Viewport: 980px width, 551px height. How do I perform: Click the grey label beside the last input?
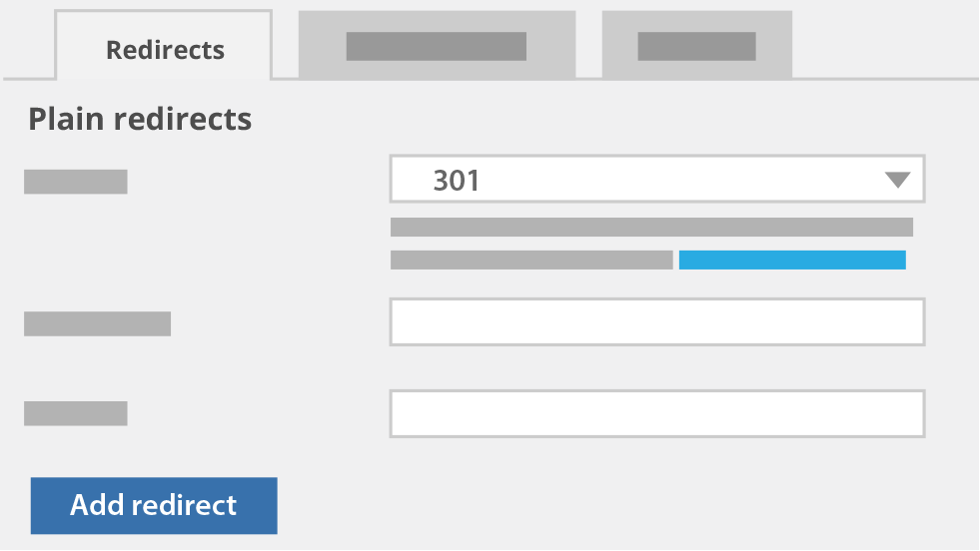(x=76, y=413)
